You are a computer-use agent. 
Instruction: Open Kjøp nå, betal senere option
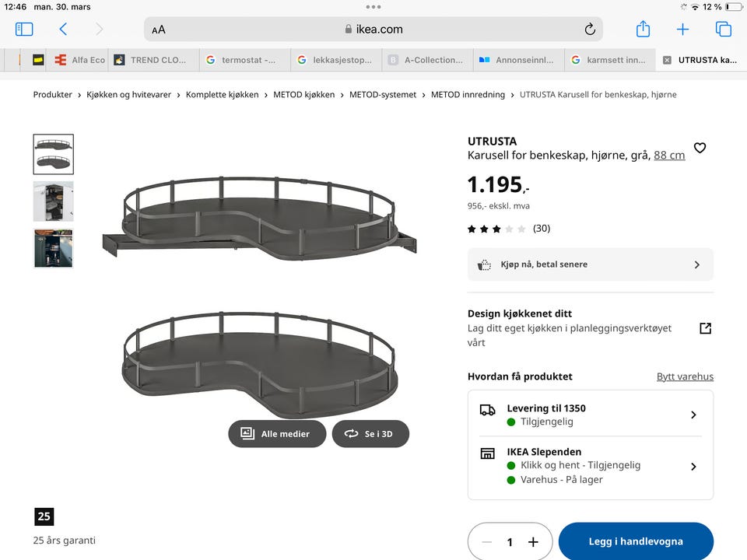click(591, 264)
